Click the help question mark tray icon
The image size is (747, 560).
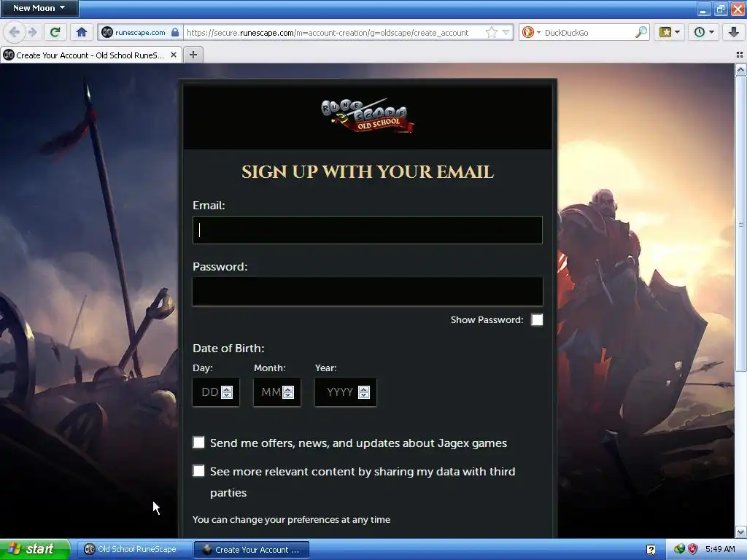651,550
